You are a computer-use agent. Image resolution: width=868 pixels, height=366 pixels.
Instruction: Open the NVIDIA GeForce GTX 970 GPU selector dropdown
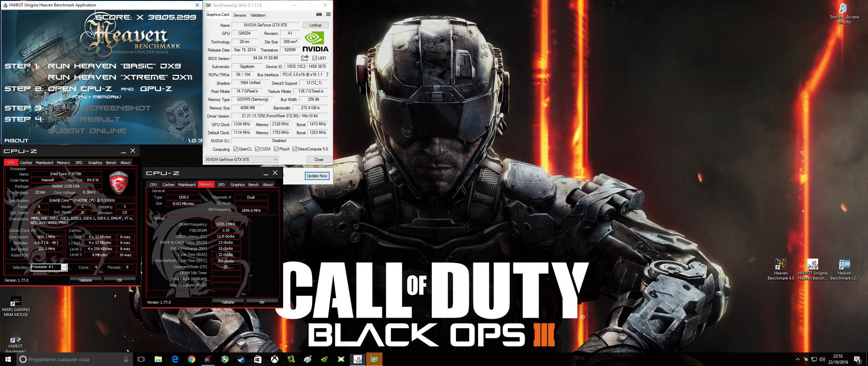pyautogui.click(x=241, y=159)
